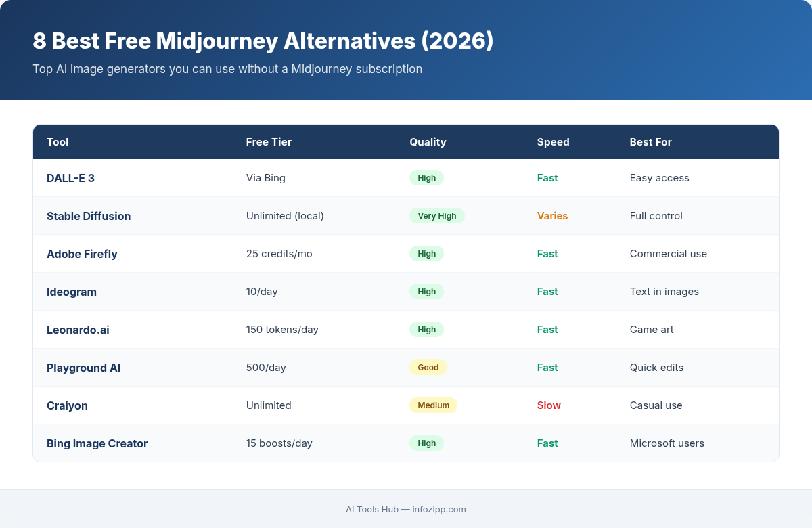The height and width of the screenshot is (528, 812).
Task: Select the 'Best For' column header
Action: [x=650, y=142]
